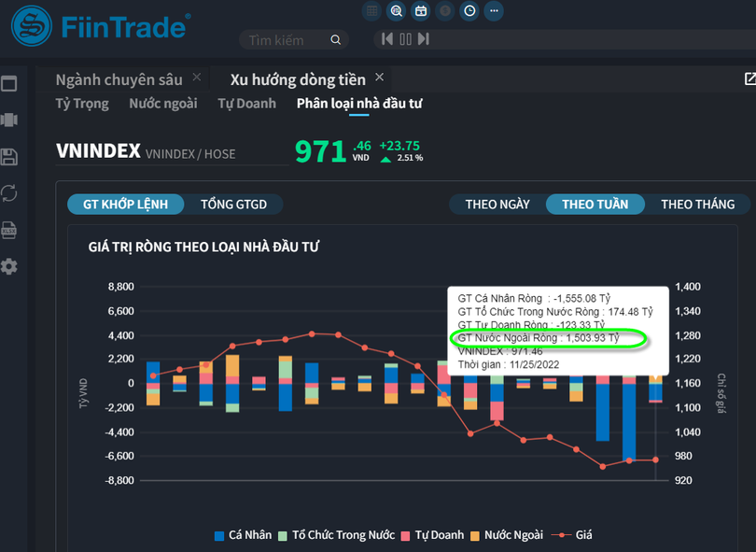The image size is (756, 552).
Task: Click the calendar icon in top toolbar
Action: (421, 11)
